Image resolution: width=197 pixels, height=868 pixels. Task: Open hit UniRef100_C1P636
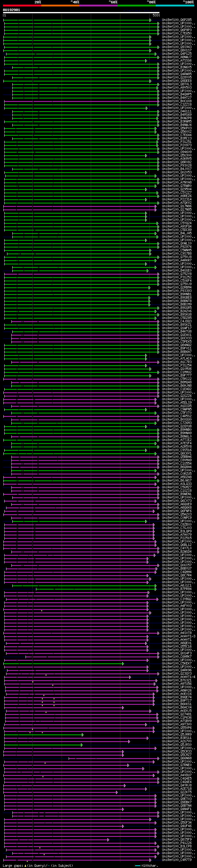pyautogui.click(x=177, y=718)
